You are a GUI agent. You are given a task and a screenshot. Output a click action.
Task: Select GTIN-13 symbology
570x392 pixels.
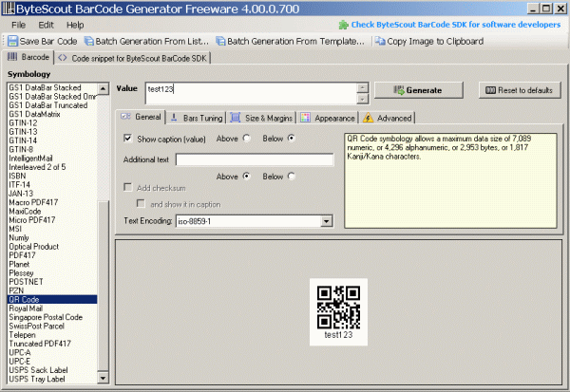coord(23,132)
